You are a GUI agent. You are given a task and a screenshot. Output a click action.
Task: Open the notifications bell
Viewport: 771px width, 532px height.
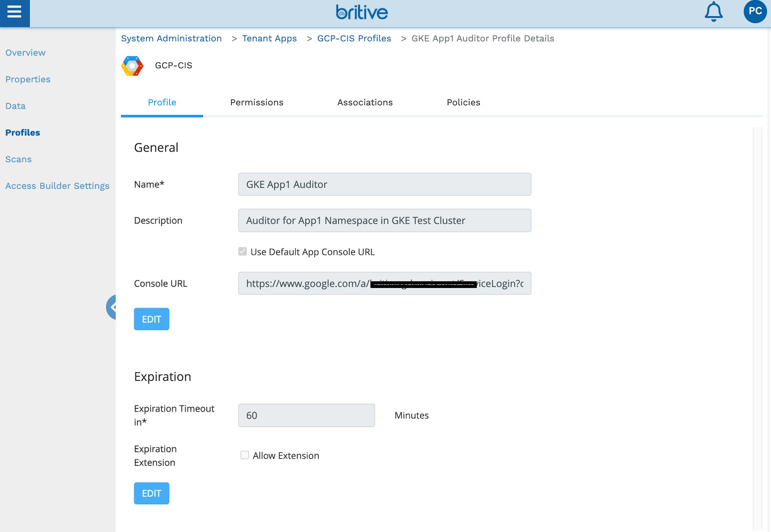pos(713,12)
